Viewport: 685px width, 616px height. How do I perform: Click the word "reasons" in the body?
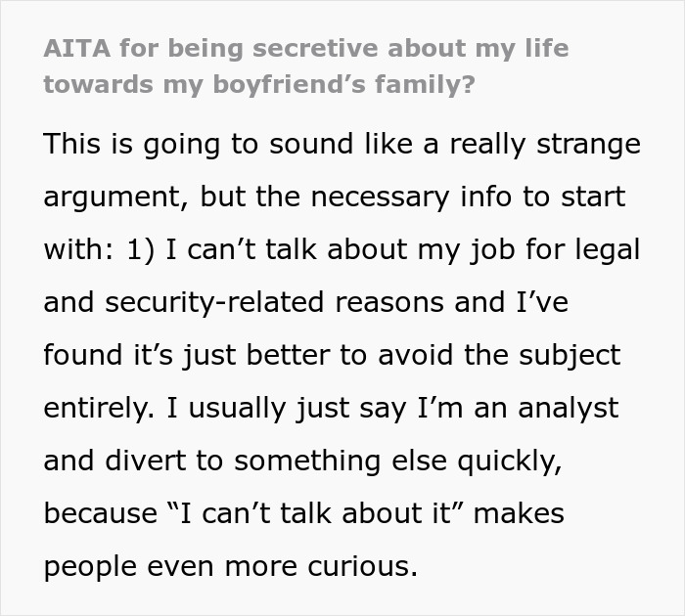[x=389, y=303]
